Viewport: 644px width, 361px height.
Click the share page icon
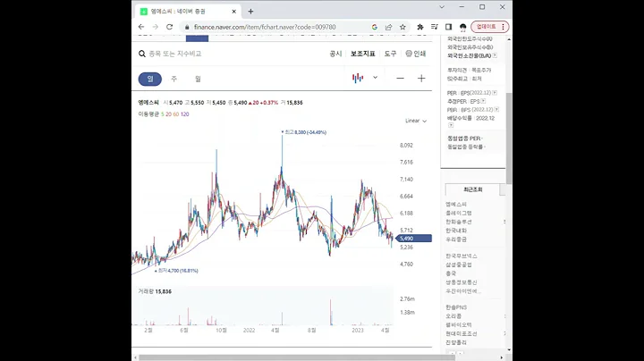coord(388,27)
